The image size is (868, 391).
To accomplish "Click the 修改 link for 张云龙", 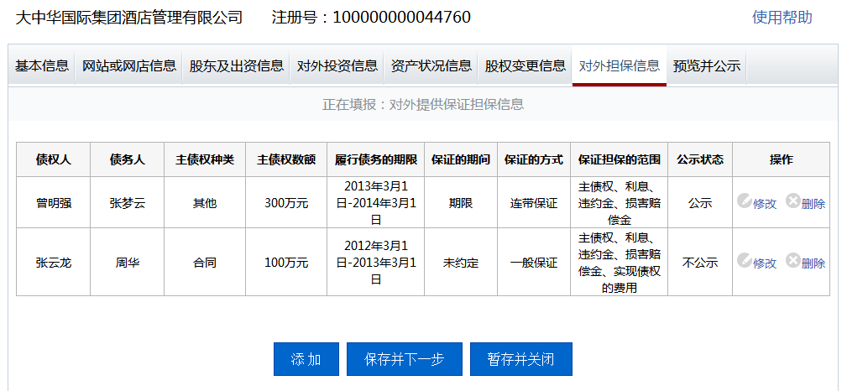I will pos(765,263).
